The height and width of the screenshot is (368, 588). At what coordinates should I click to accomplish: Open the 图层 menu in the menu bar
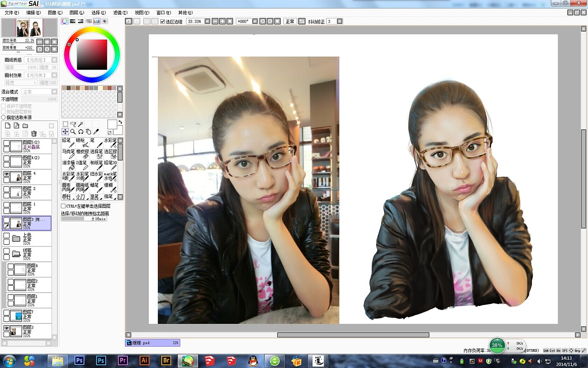77,12
